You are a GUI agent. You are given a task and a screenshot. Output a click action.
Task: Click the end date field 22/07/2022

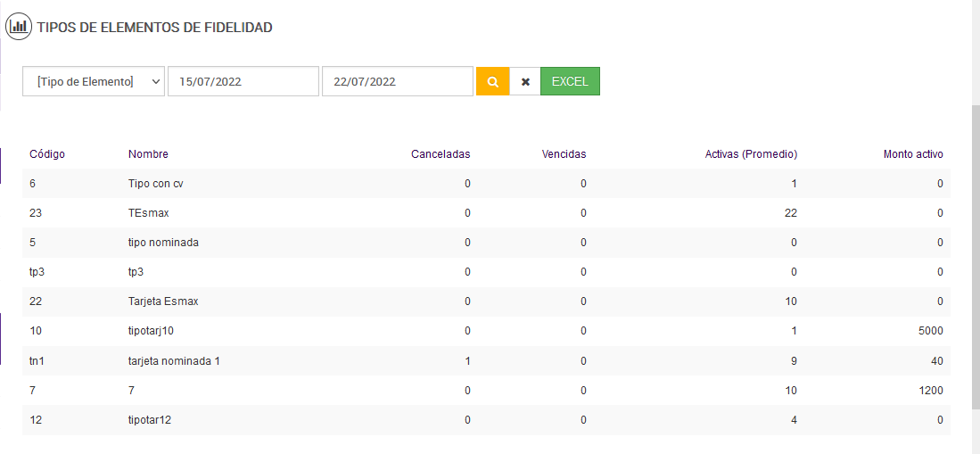[397, 81]
